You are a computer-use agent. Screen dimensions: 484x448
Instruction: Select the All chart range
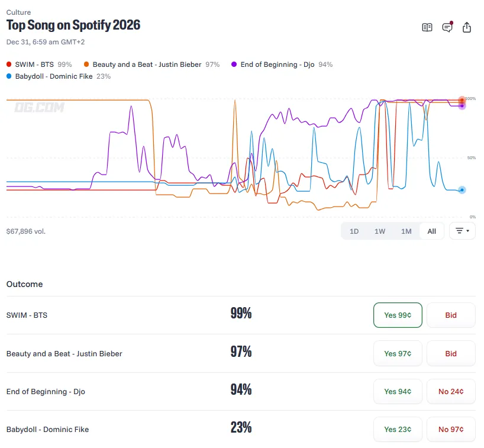pos(431,231)
